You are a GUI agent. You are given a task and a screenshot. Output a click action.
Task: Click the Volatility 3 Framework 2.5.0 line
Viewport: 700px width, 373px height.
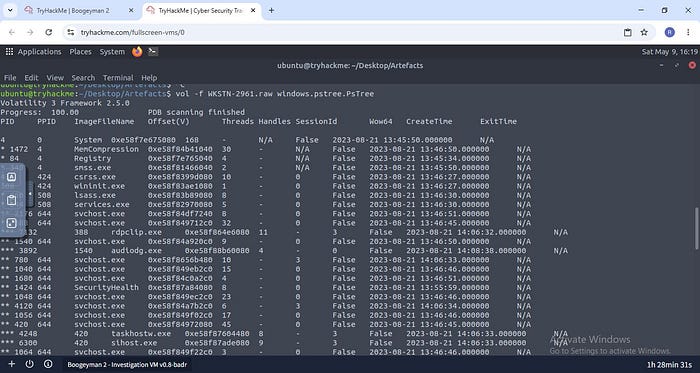click(65, 103)
